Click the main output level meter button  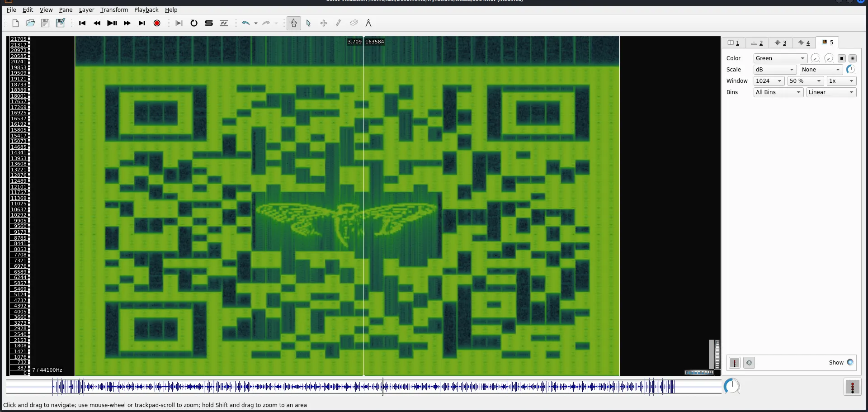[852, 387]
